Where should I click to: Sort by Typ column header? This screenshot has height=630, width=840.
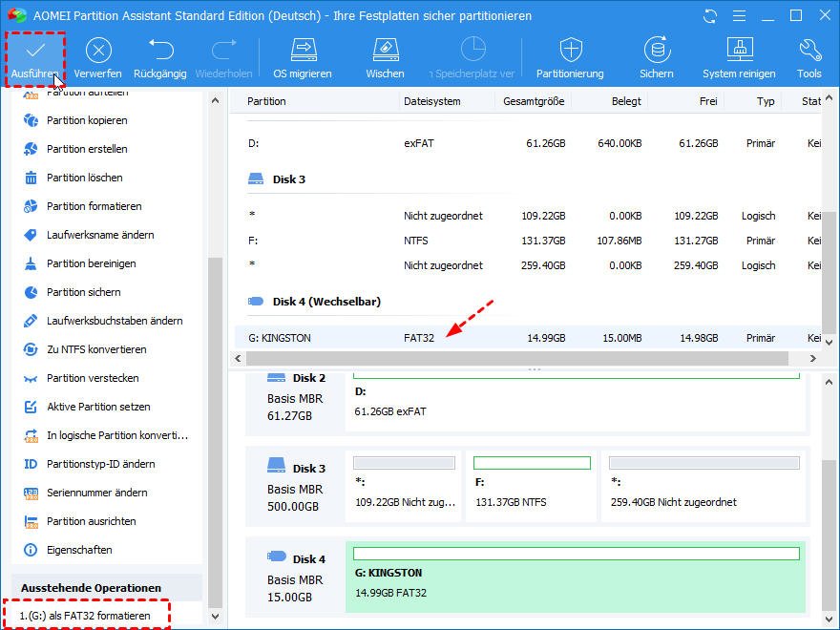click(x=766, y=101)
